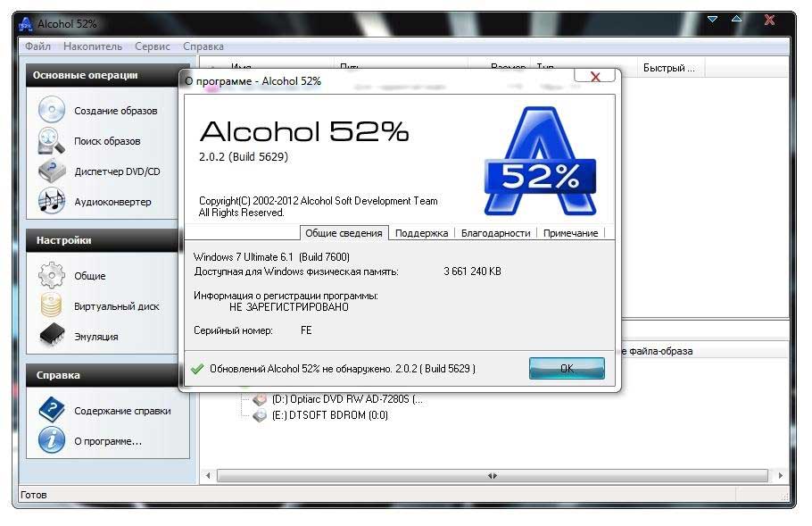
Task: Open the Сервис menu
Action: point(153,46)
